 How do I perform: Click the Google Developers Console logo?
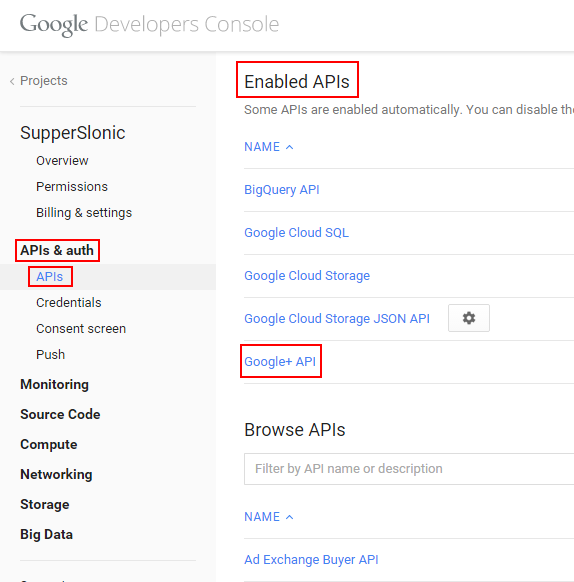pyautogui.click(x=149, y=24)
